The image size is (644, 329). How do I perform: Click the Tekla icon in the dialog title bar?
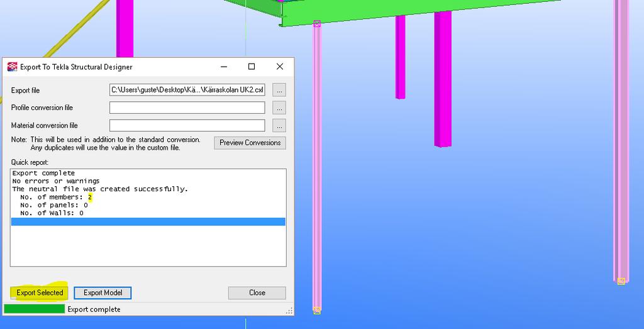point(13,67)
